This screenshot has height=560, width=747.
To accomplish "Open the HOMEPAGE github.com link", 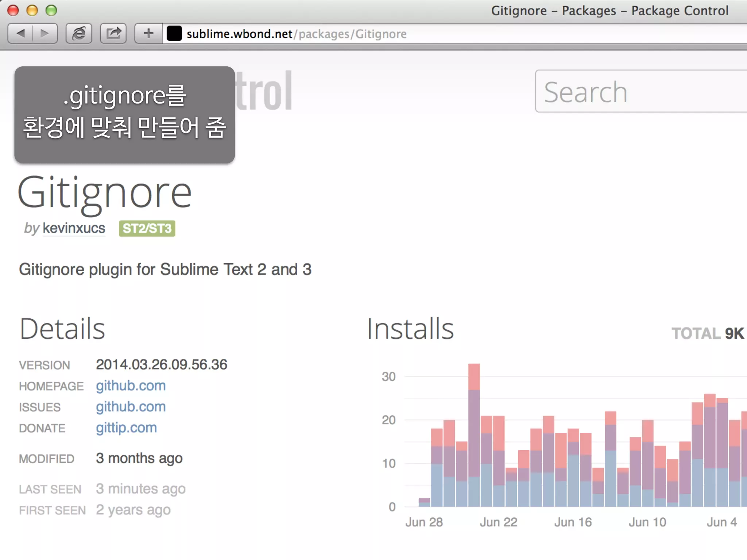I will click(131, 386).
